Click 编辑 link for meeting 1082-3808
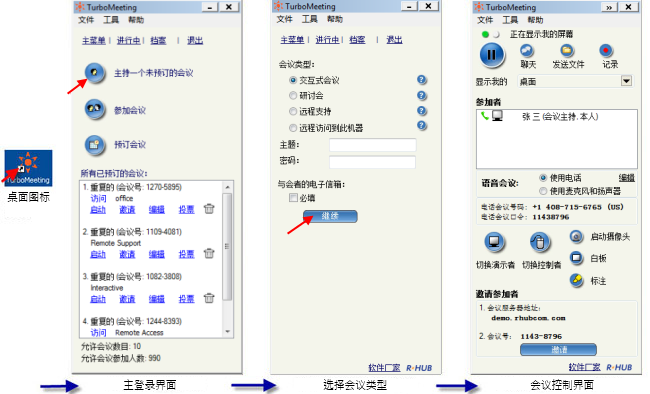 pos(157,299)
